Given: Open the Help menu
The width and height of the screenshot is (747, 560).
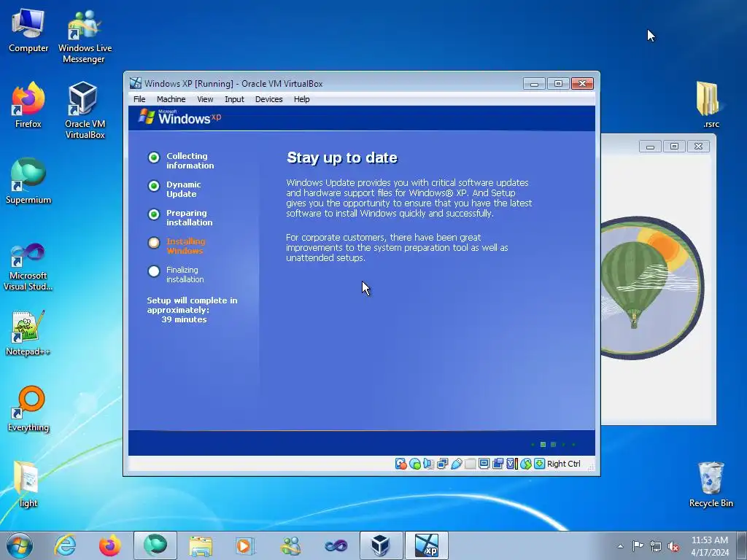Looking at the screenshot, I should (301, 99).
